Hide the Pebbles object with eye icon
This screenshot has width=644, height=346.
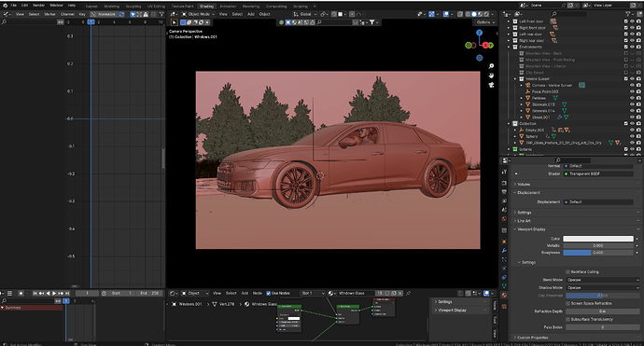(633, 98)
